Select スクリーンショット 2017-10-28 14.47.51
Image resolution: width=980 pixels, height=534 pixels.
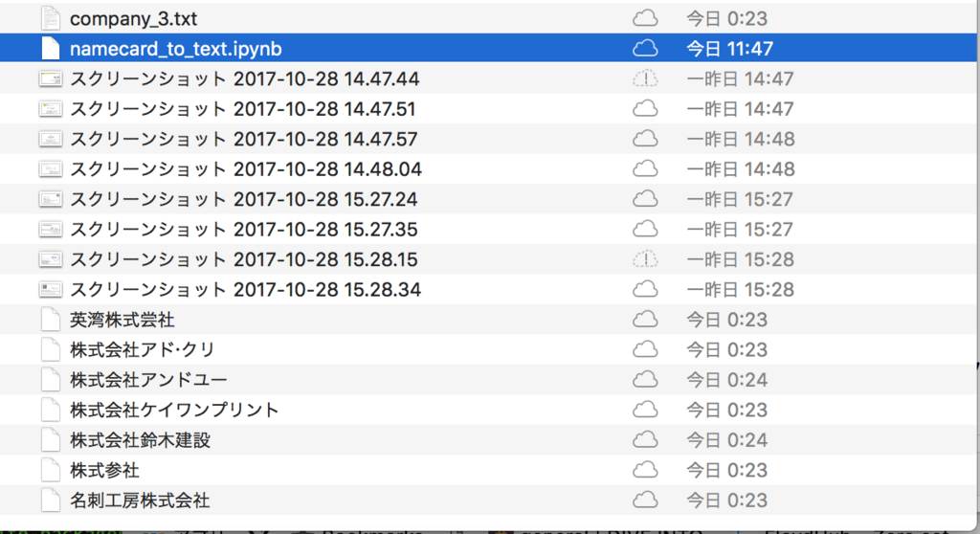pos(242,109)
